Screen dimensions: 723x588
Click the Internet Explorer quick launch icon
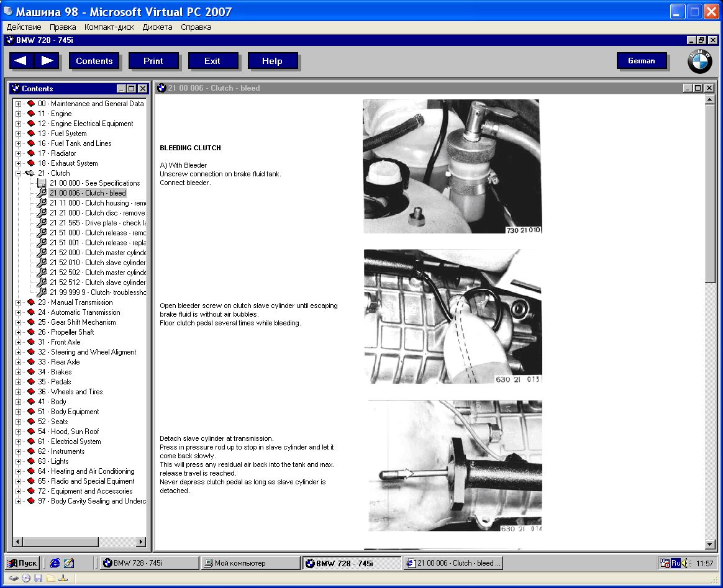[x=55, y=563]
